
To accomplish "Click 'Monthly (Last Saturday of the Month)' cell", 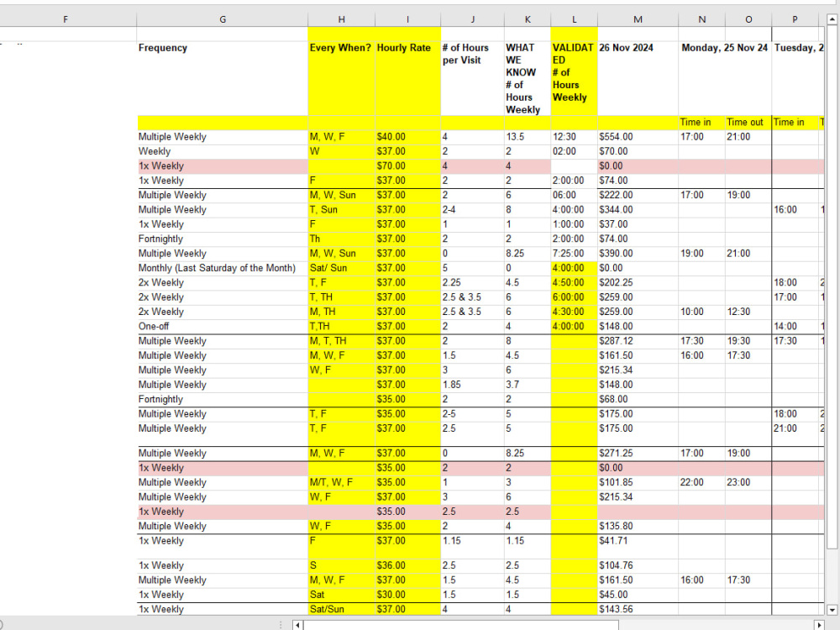I will [x=223, y=268].
